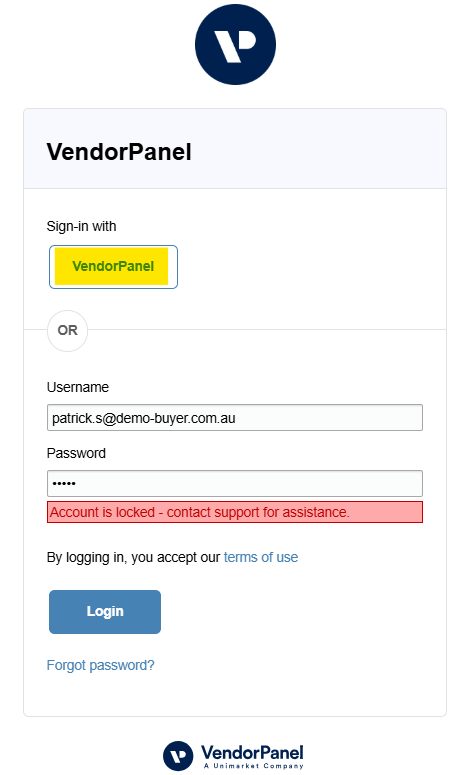Click the horizontal divider line beside OR
The height and width of the screenshot is (775, 469).
[x=267, y=330]
